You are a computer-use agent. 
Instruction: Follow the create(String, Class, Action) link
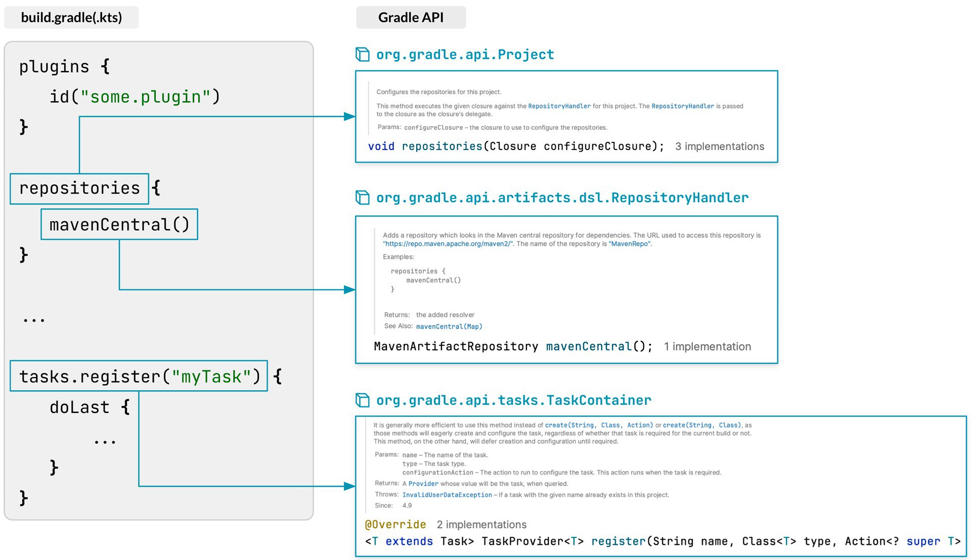point(599,425)
